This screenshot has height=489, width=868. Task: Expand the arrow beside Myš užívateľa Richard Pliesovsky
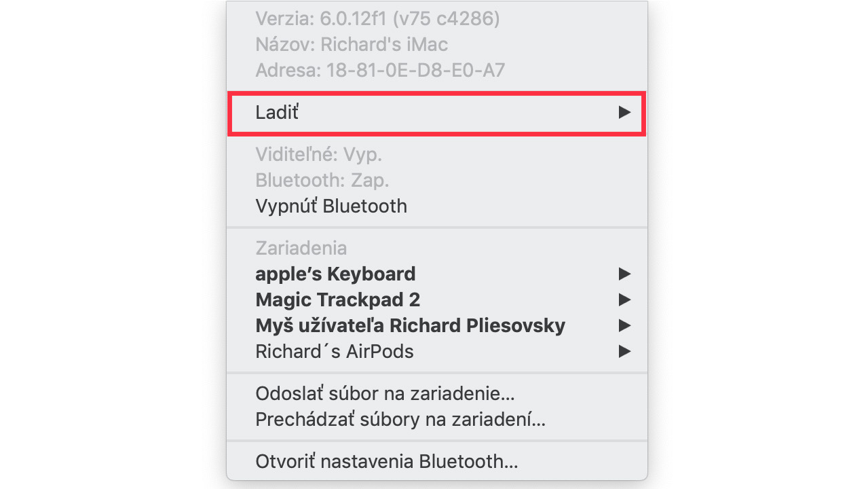[x=624, y=325]
